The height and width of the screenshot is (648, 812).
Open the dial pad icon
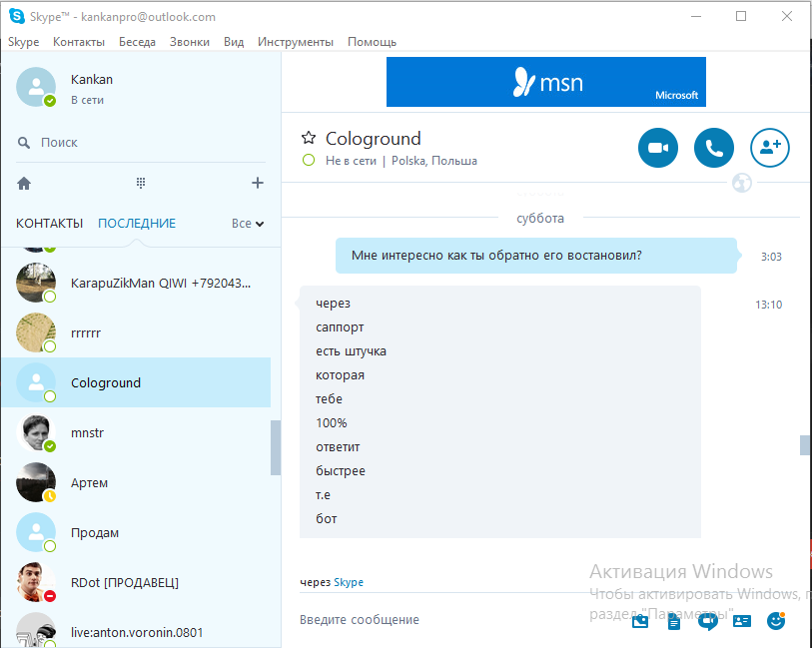141,183
